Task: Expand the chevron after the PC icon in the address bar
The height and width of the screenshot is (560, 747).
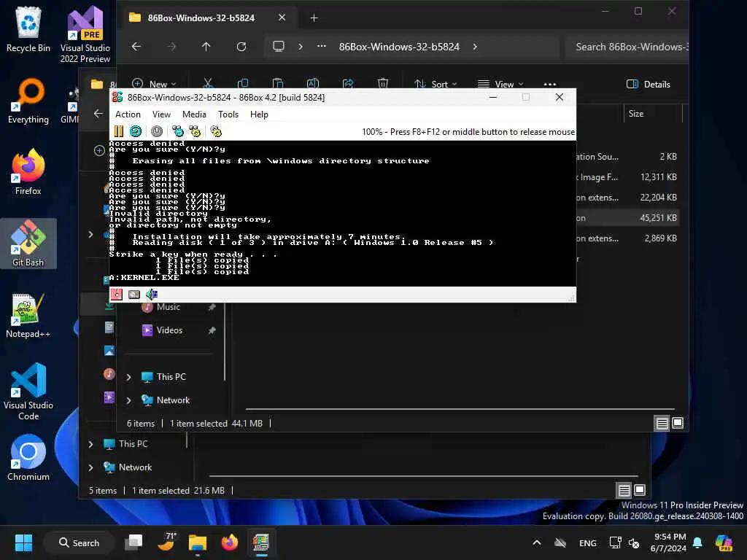Action: pyautogui.click(x=300, y=47)
